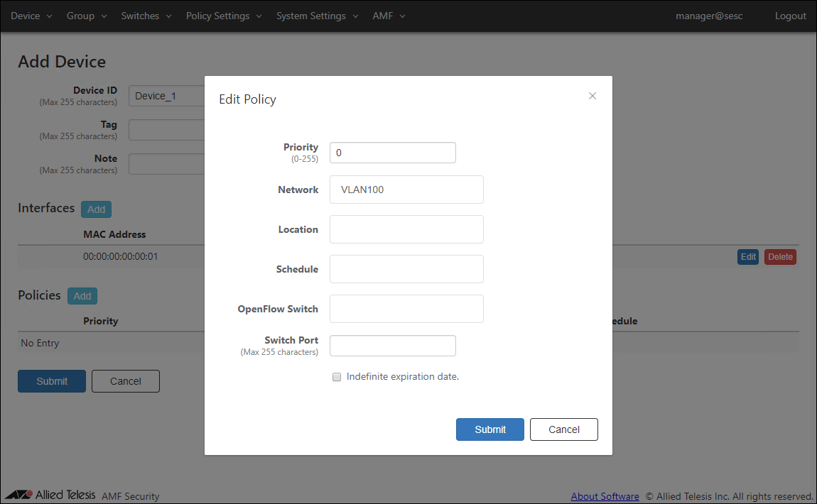The height and width of the screenshot is (504, 817).
Task: Click the manager@sesc account label
Action: pyautogui.click(x=709, y=16)
